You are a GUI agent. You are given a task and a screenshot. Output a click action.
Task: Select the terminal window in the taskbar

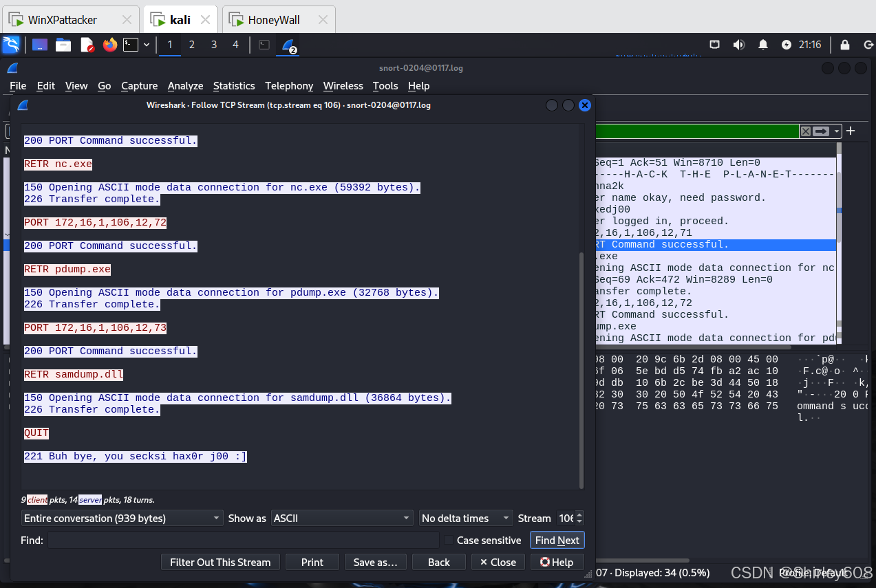264,45
